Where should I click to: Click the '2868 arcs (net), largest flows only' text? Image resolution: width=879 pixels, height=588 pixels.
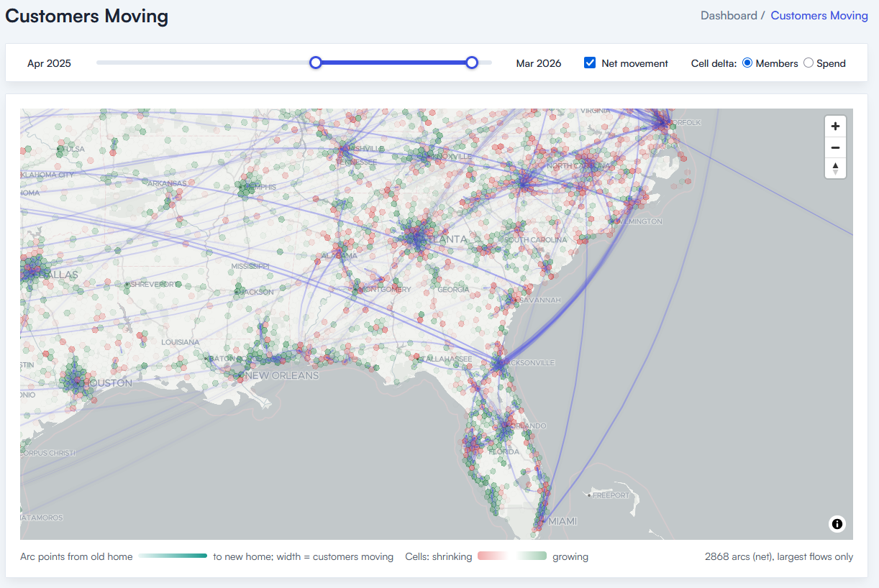coord(779,556)
